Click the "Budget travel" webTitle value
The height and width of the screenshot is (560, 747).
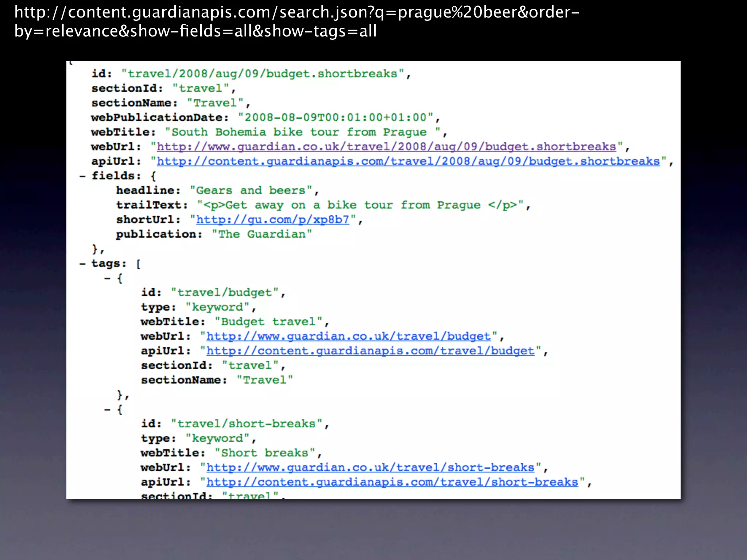point(268,322)
